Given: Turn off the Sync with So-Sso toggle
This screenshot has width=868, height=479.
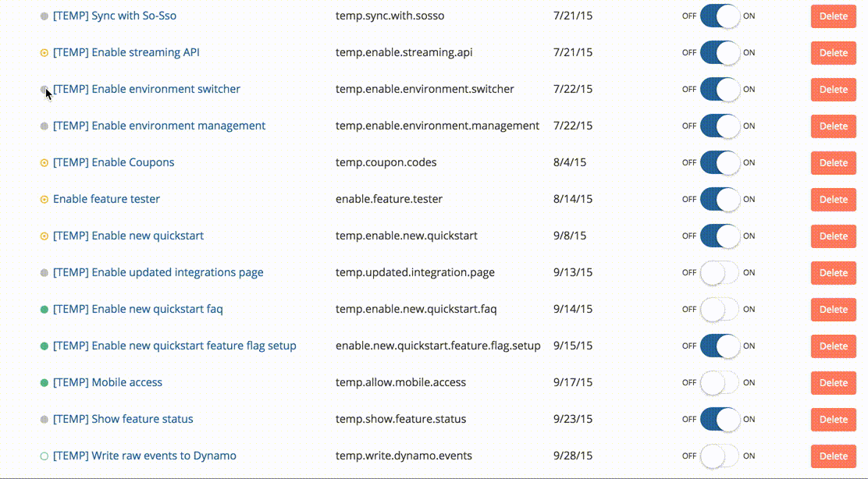Looking at the screenshot, I should (720, 16).
